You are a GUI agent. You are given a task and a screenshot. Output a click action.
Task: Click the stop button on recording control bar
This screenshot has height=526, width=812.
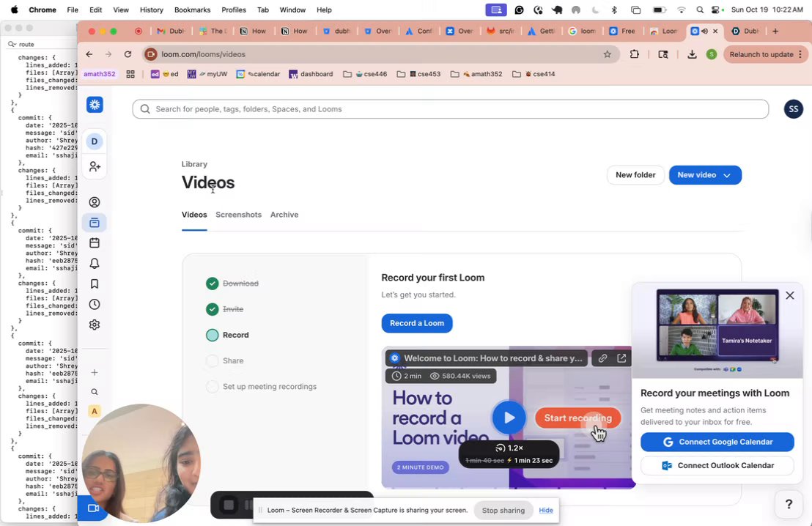click(x=229, y=505)
